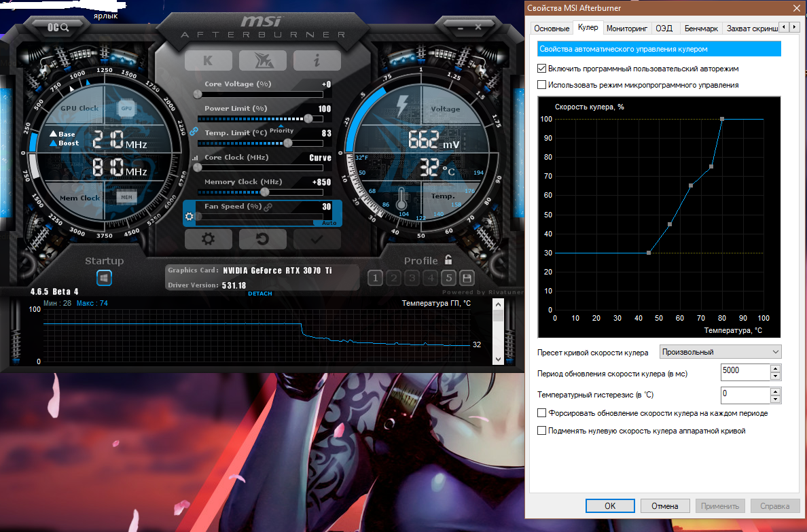807x532 pixels.
Task: Click the Отмена button
Action: coord(665,506)
